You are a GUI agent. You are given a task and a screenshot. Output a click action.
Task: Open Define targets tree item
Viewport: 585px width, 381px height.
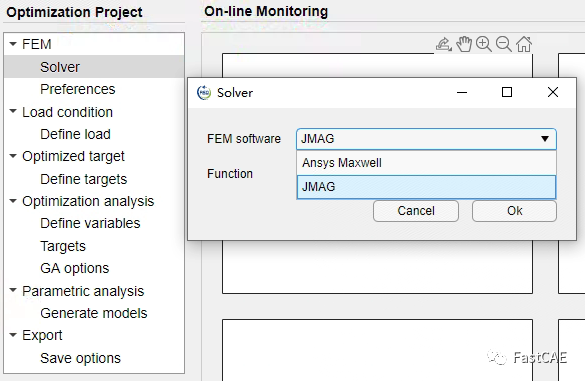point(84,179)
